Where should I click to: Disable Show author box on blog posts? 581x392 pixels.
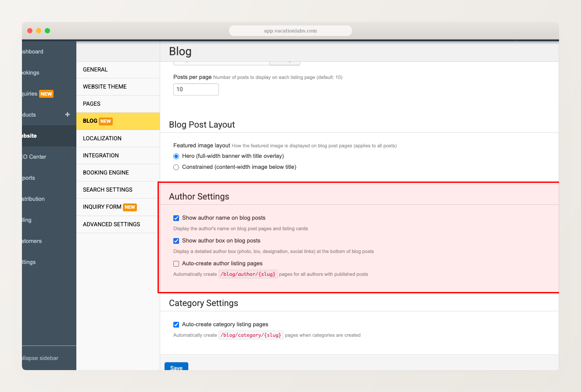point(176,241)
